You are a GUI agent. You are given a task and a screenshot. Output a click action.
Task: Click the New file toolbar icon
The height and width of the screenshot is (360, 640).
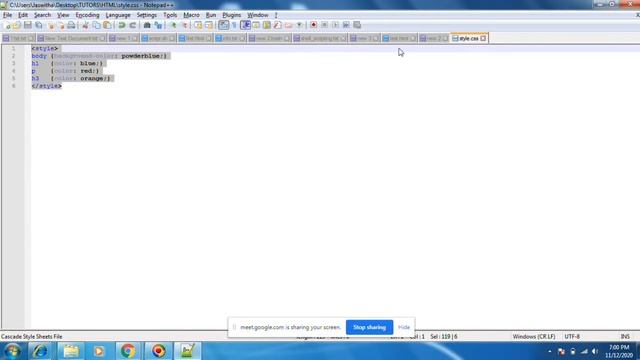coord(7,25)
